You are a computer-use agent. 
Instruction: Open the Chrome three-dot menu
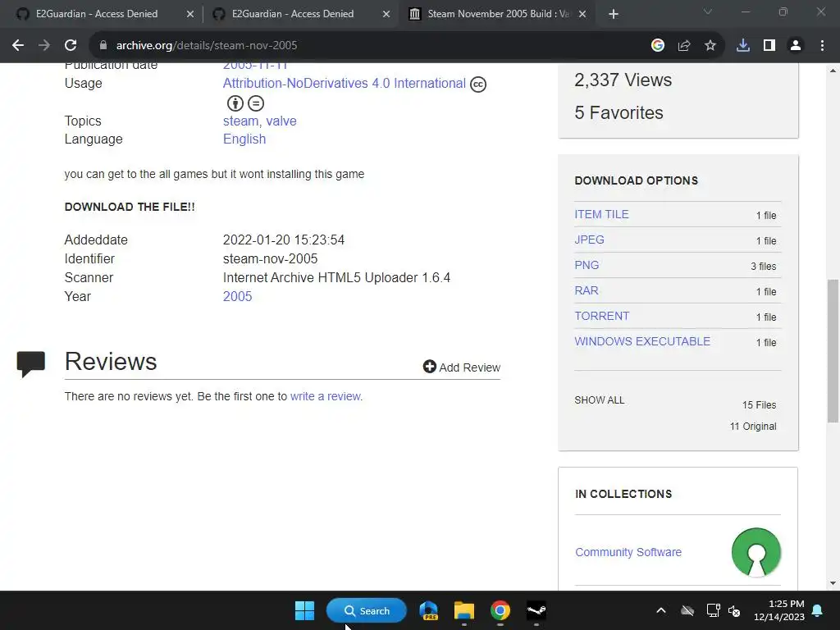click(x=822, y=46)
